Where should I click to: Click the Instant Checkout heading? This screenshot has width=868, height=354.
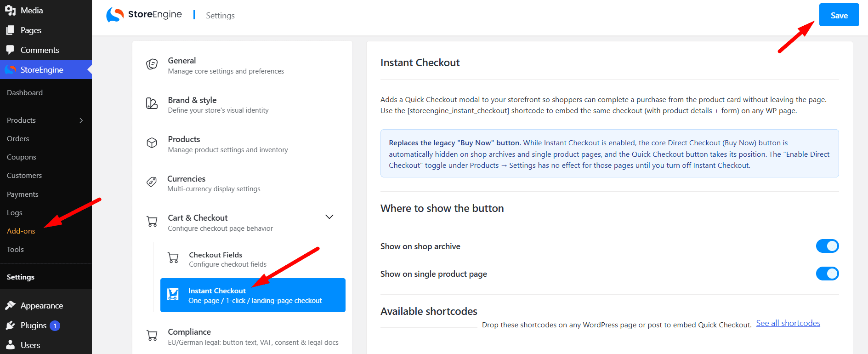pyautogui.click(x=420, y=63)
